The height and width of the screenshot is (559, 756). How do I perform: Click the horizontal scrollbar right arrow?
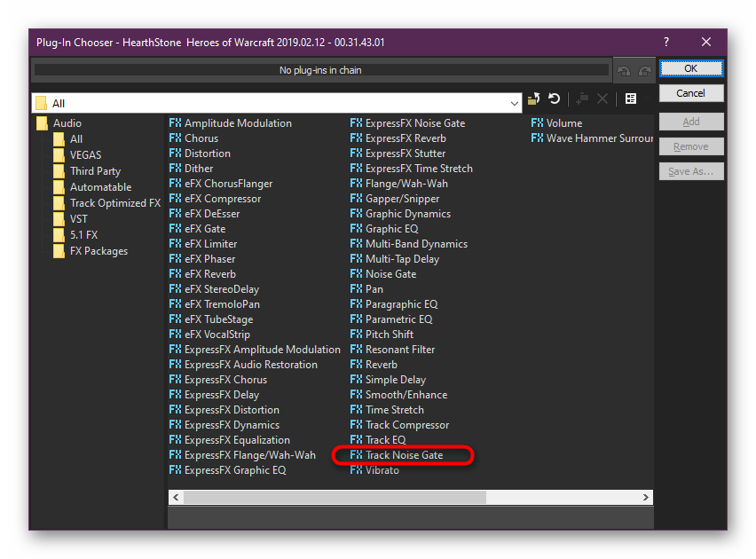(x=647, y=497)
